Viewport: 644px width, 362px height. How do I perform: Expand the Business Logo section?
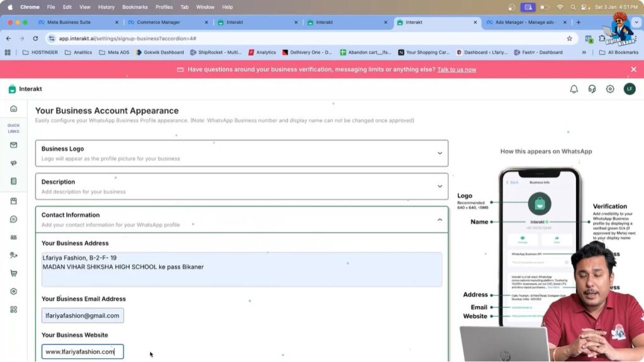pyautogui.click(x=441, y=151)
